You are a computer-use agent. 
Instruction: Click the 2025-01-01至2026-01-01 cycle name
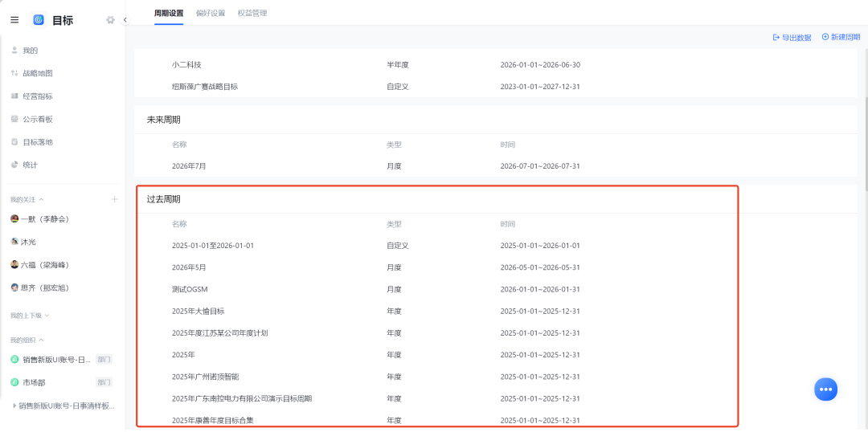pyautogui.click(x=212, y=246)
